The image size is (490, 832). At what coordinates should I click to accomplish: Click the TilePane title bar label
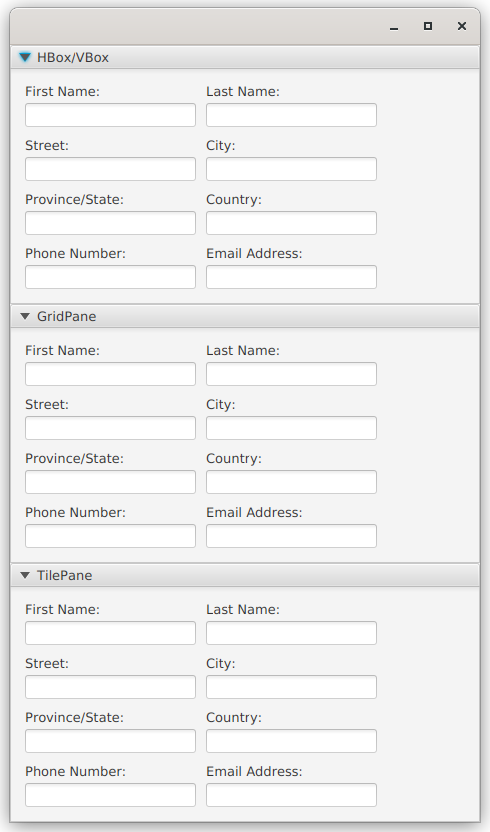click(64, 575)
